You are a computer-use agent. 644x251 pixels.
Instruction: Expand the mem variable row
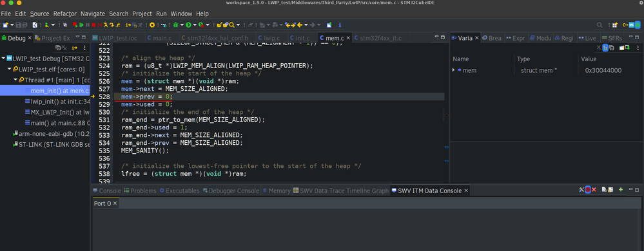pos(453,70)
